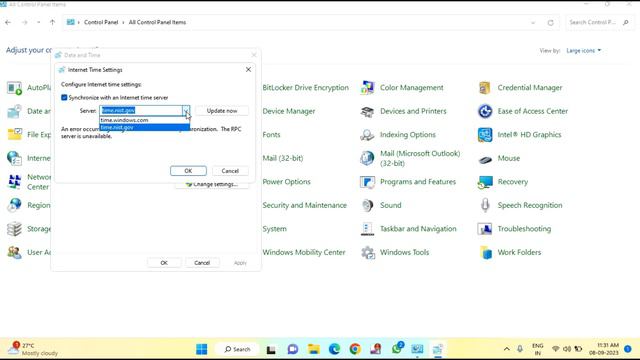The image size is (640, 360).
Task: Click OK in the Date and Time dialog
Action: click(x=164, y=263)
